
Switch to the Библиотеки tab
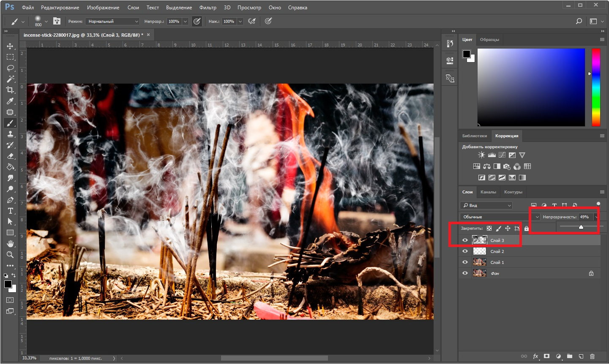tap(475, 136)
